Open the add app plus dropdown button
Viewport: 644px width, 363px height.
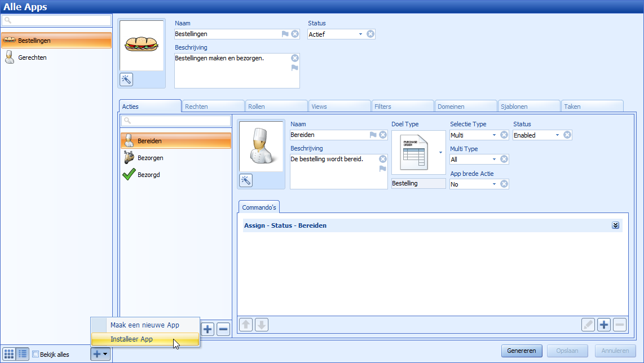click(x=100, y=353)
